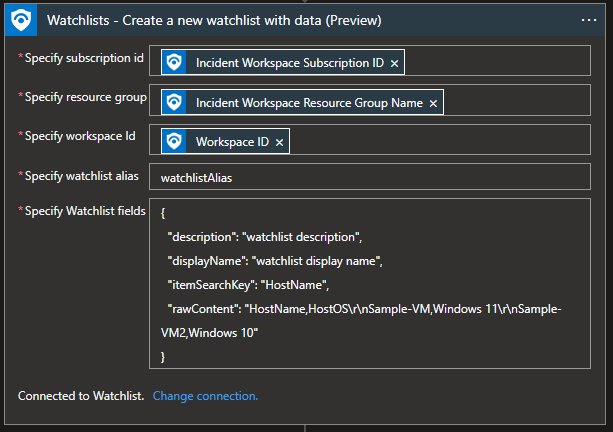
Task: Click the Incident Workspace Subscription ID token icon
Action: coord(174,63)
